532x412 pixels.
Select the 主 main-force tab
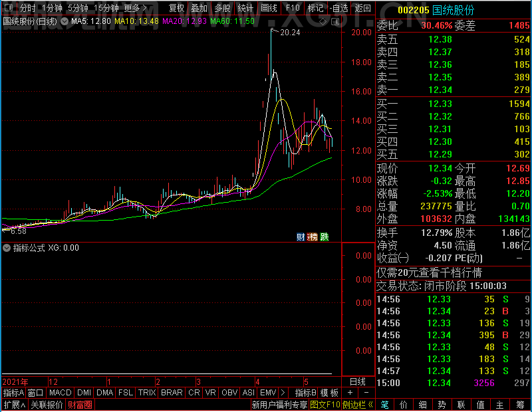(500, 405)
